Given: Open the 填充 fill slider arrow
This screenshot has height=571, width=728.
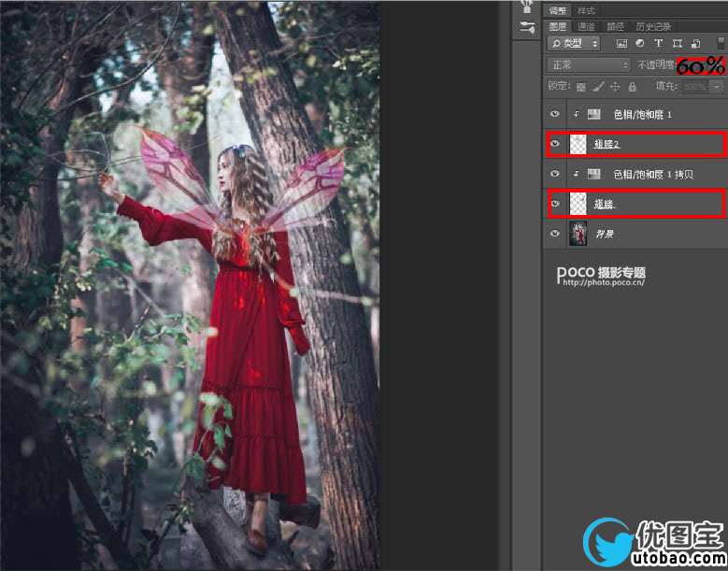Looking at the screenshot, I should pyautogui.click(x=719, y=86).
